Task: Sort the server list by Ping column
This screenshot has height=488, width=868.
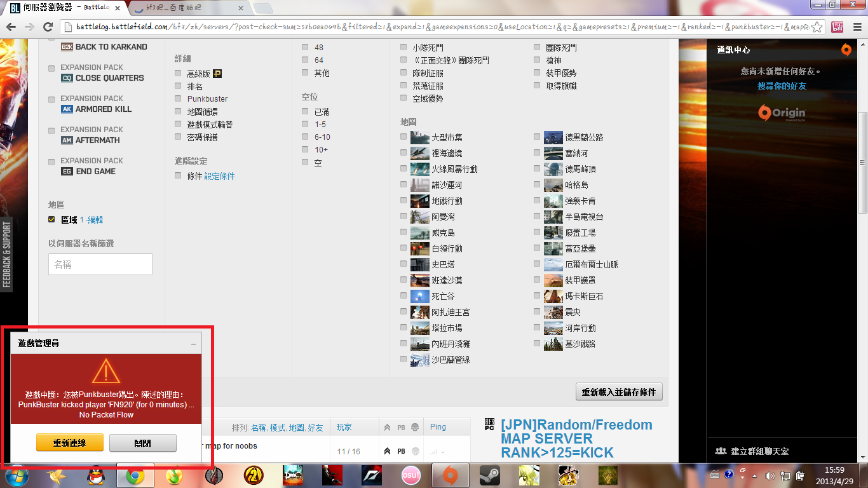Action: [438, 427]
